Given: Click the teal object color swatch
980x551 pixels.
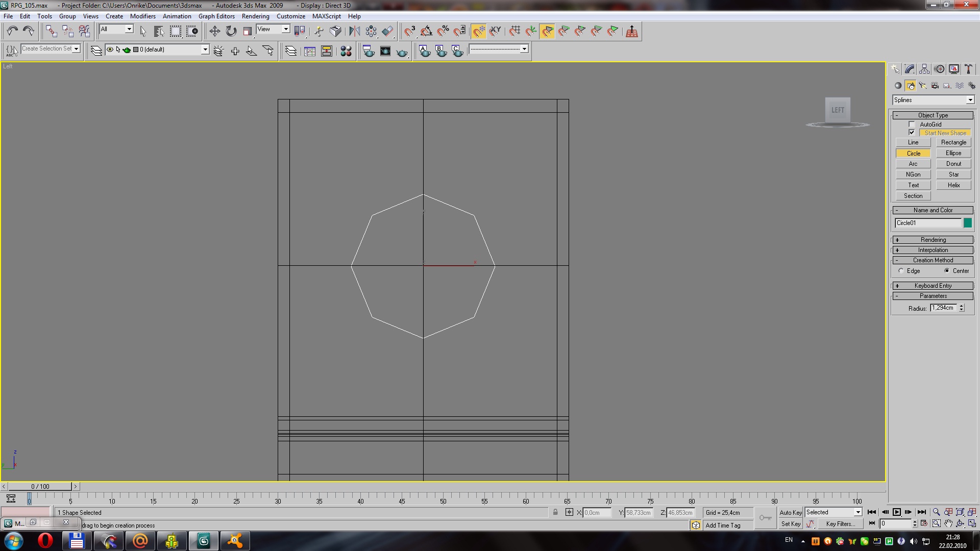Looking at the screenshot, I should click(967, 223).
